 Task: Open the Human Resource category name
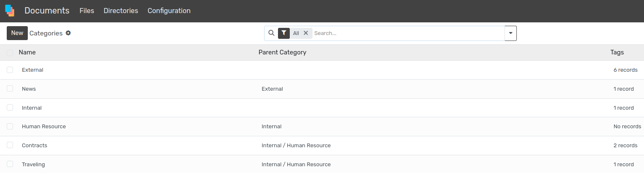[44, 127]
